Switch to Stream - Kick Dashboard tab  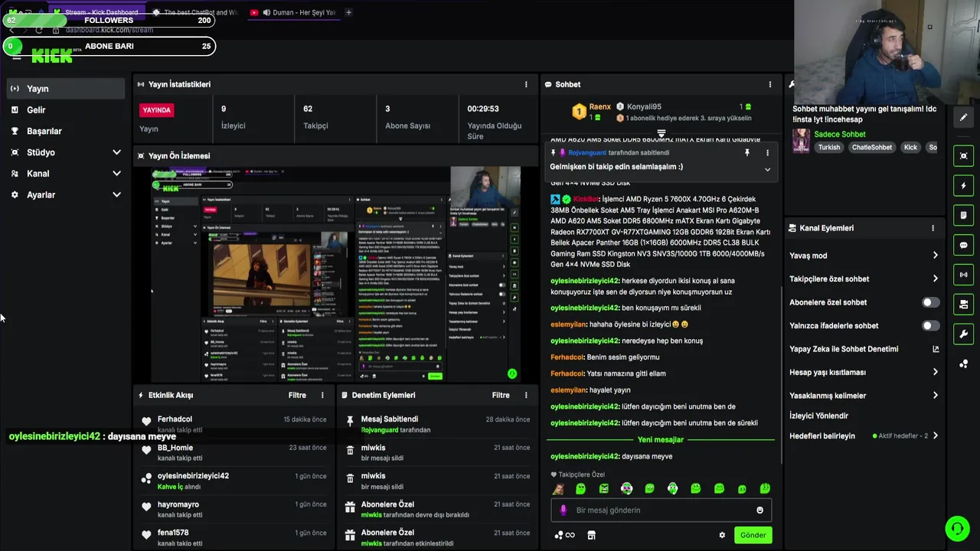tap(96, 12)
